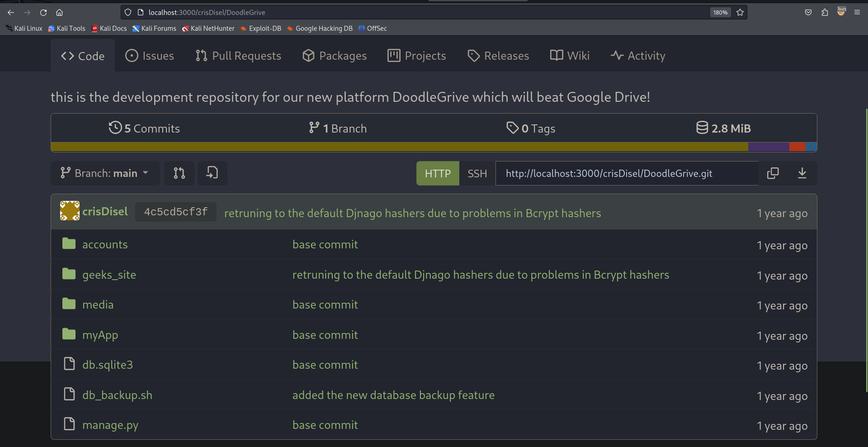Click the repository clone URL field

point(627,173)
